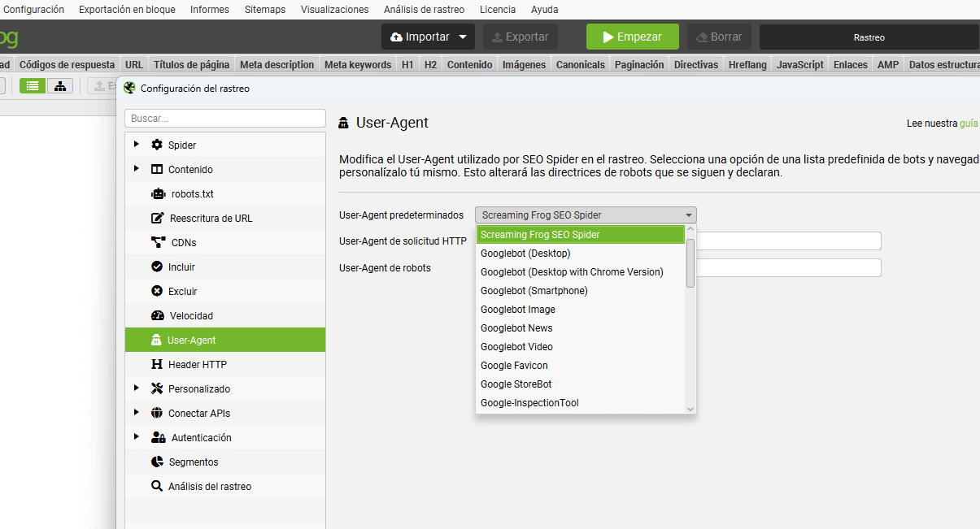Click the Spider gear icon in sidebar
980x529 pixels.
(157, 145)
